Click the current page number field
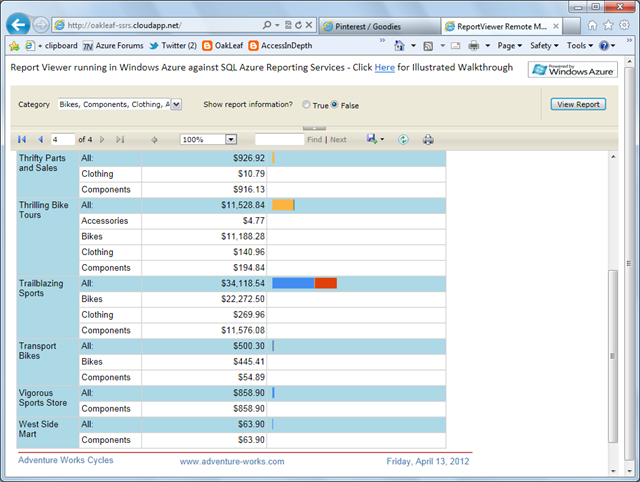The height and width of the screenshot is (482, 640). coord(63,140)
